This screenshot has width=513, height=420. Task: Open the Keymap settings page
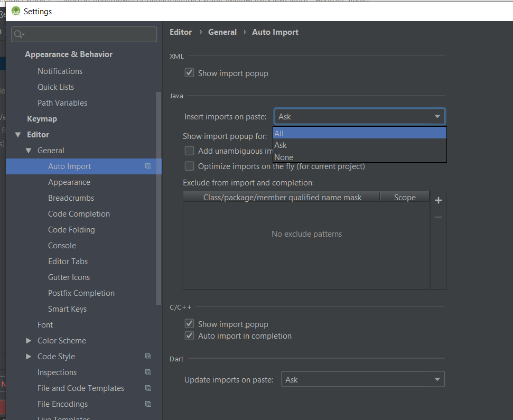click(x=42, y=119)
